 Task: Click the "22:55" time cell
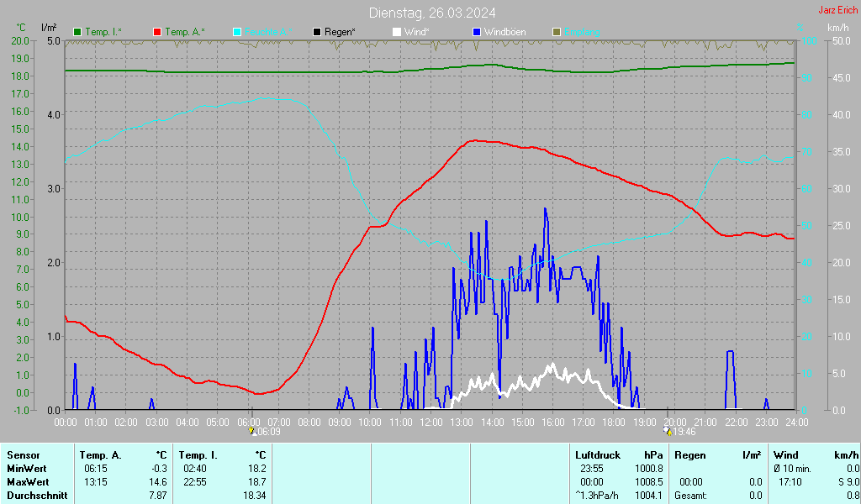195,482
